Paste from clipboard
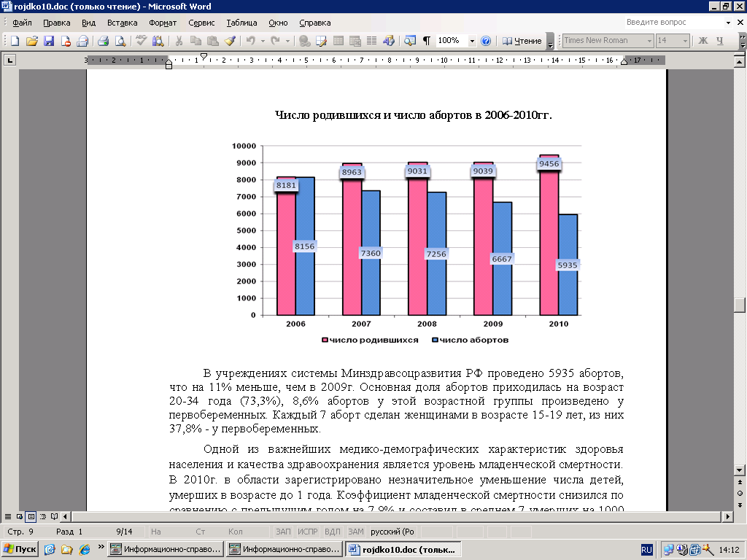 pos(213,41)
